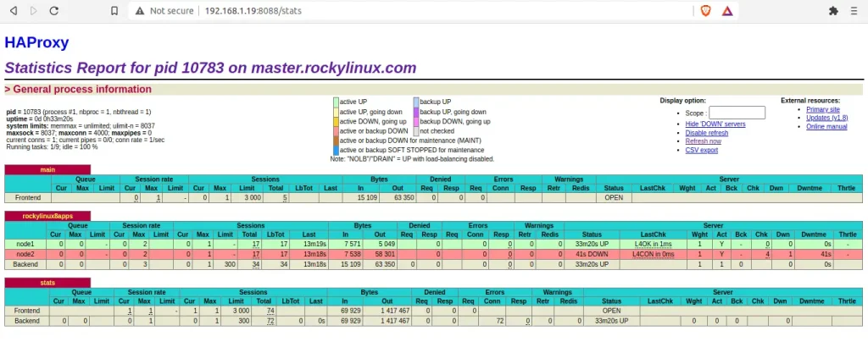
Task: Open the Brave Shields lion icon
Action: 705,10
